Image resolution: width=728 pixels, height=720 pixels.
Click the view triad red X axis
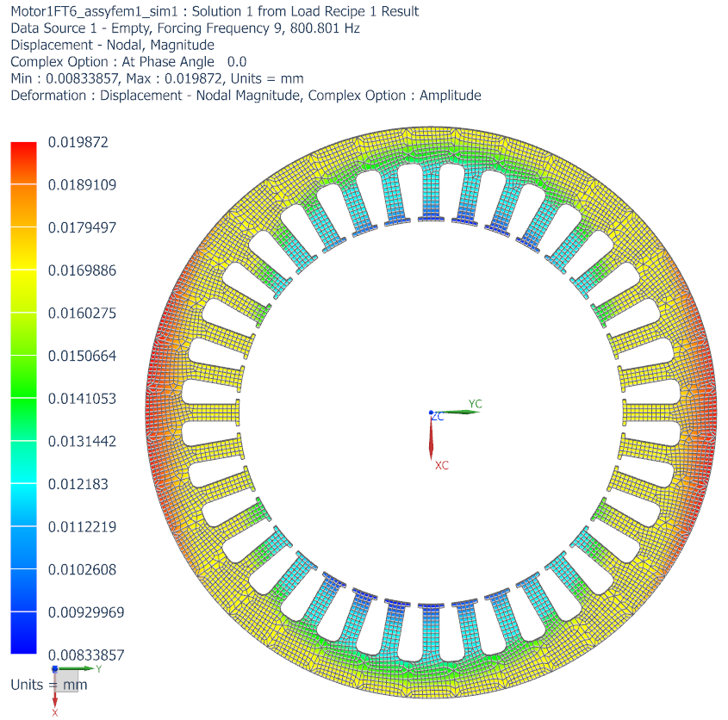point(55,698)
